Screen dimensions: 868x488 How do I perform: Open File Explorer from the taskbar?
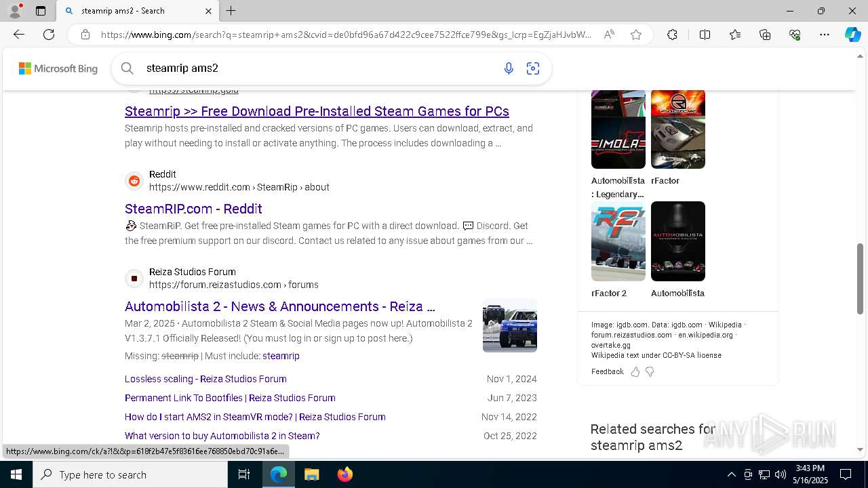tap(311, 474)
